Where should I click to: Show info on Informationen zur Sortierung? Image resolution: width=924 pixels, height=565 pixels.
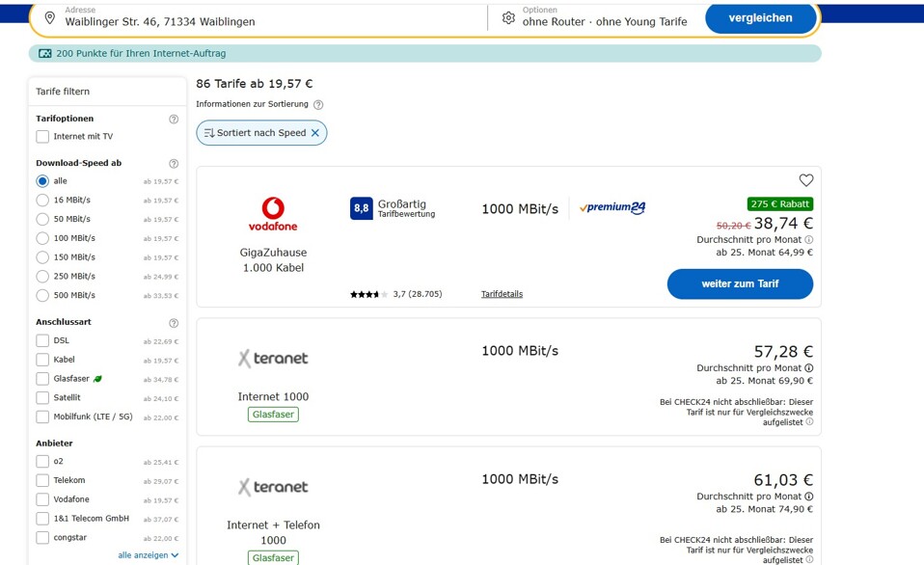(x=318, y=105)
